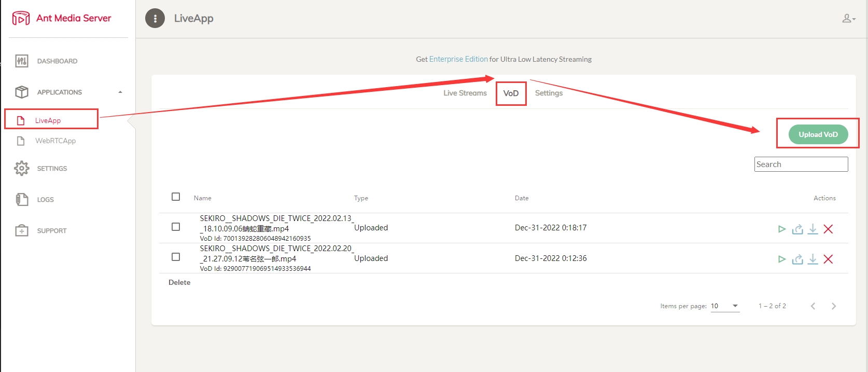This screenshot has height=372, width=868.
Task: Open DASHBOARD in the sidebar
Action: [57, 61]
